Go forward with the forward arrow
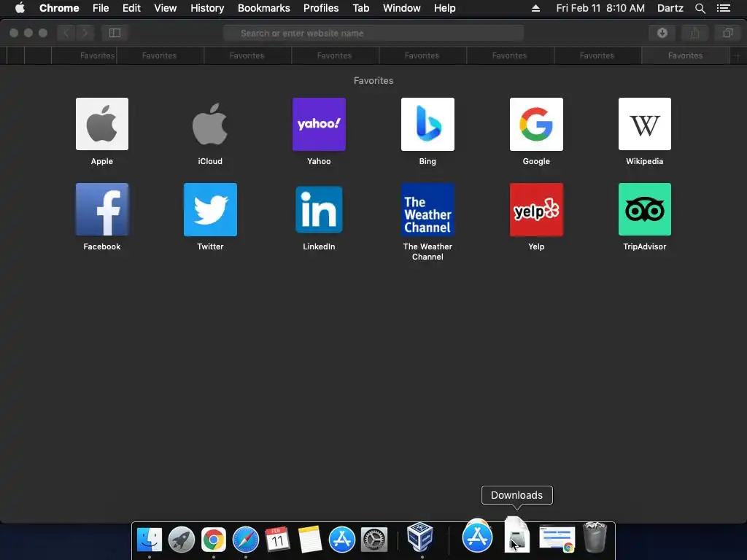747x560 pixels. [85, 33]
